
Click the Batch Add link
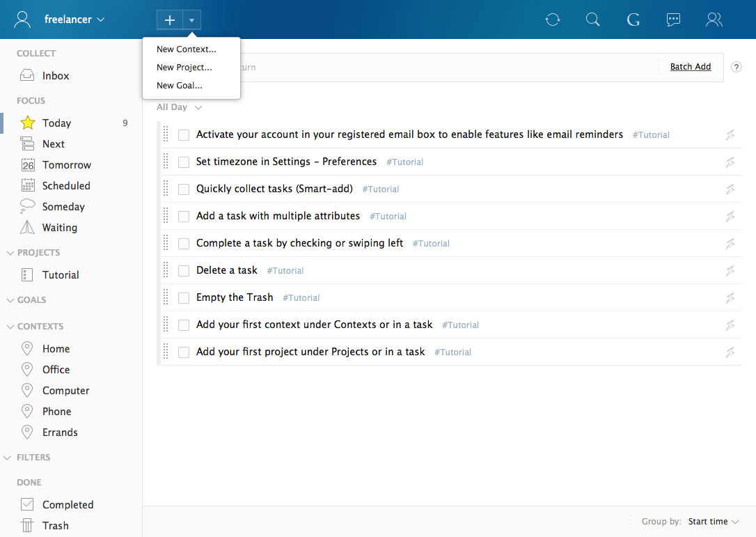691,67
